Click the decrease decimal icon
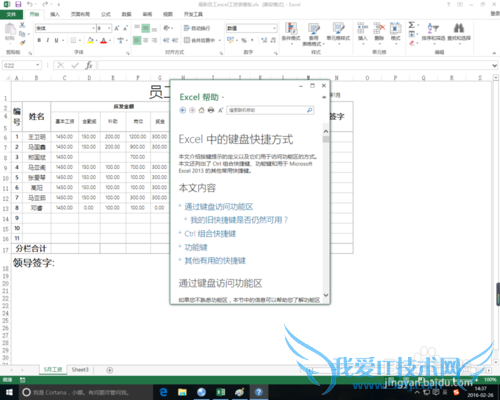This screenshot has width=500, height=400. pyautogui.click(x=273, y=40)
